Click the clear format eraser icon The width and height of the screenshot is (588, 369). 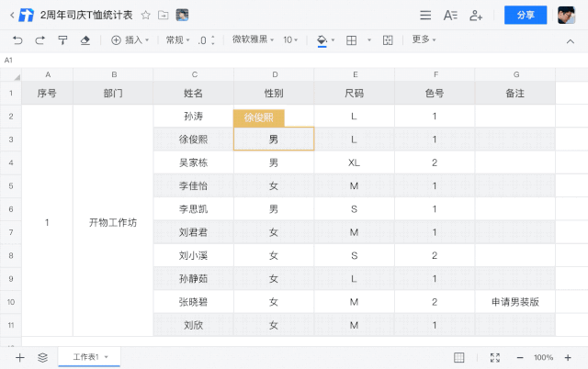tap(85, 39)
